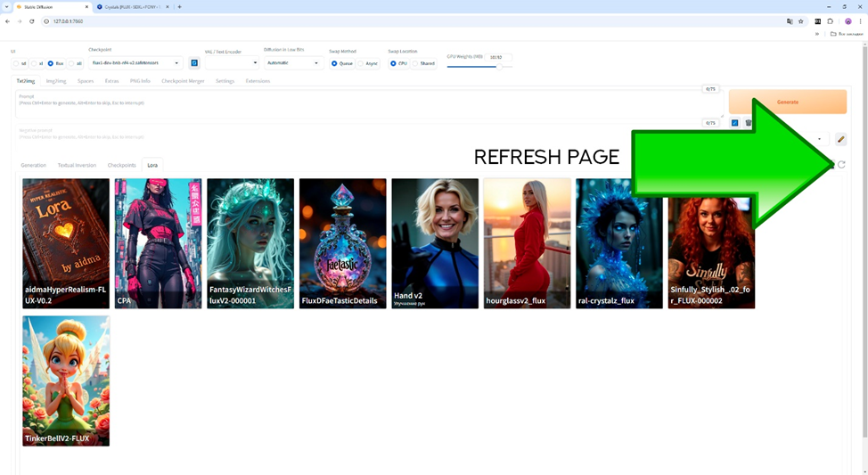Select the hourglassv2_flux Lora card
The height and width of the screenshot is (475, 868).
tap(527, 243)
